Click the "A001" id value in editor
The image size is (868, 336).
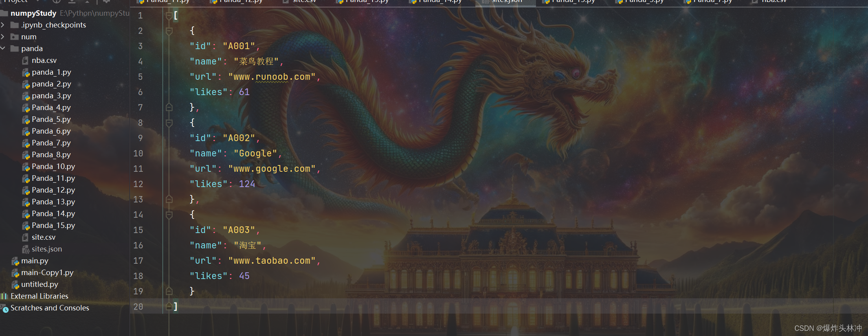click(239, 46)
